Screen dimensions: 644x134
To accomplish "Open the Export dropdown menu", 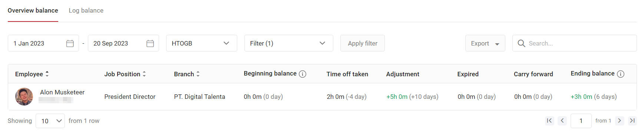I will point(485,43).
